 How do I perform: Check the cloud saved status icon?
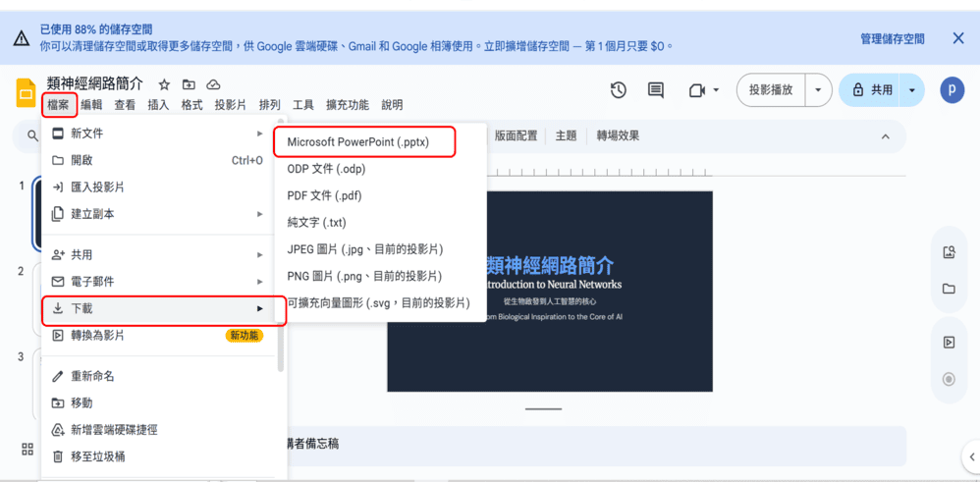(x=213, y=85)
